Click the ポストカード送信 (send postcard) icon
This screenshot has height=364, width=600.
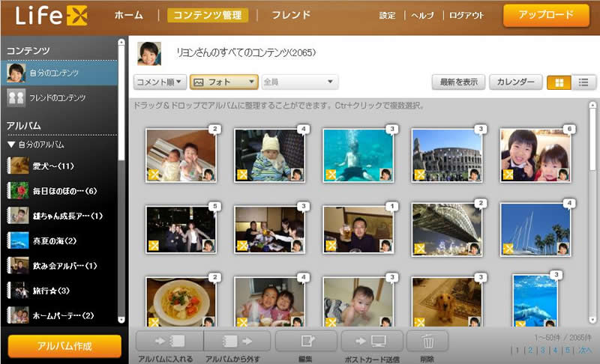(x=372, y=342)
